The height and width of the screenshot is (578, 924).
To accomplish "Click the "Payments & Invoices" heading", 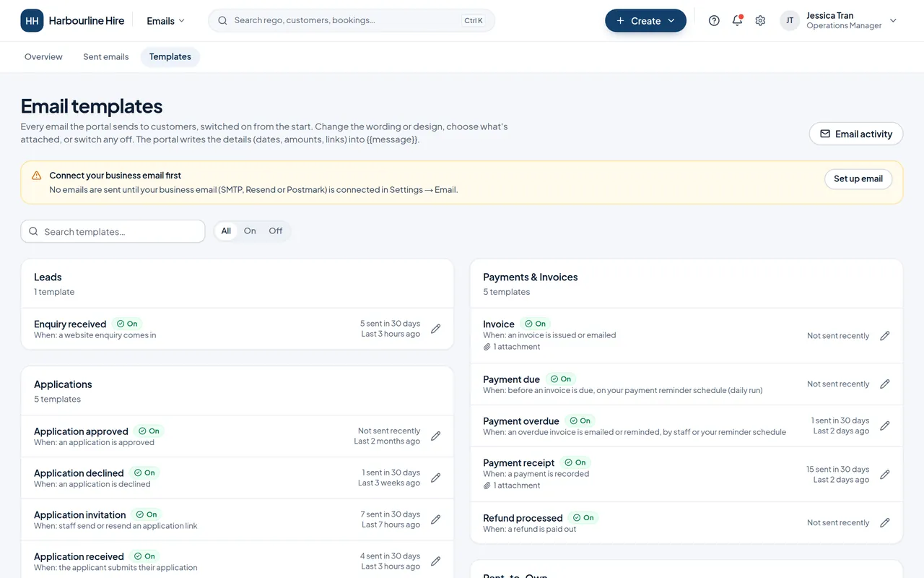I will pyautogui.click(x=531, y=277).
